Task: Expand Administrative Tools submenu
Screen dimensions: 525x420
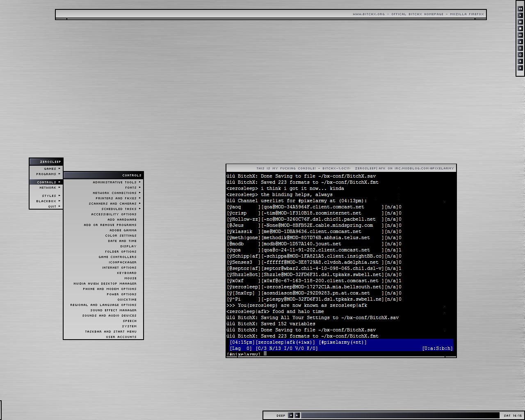Action: point(103,182)
